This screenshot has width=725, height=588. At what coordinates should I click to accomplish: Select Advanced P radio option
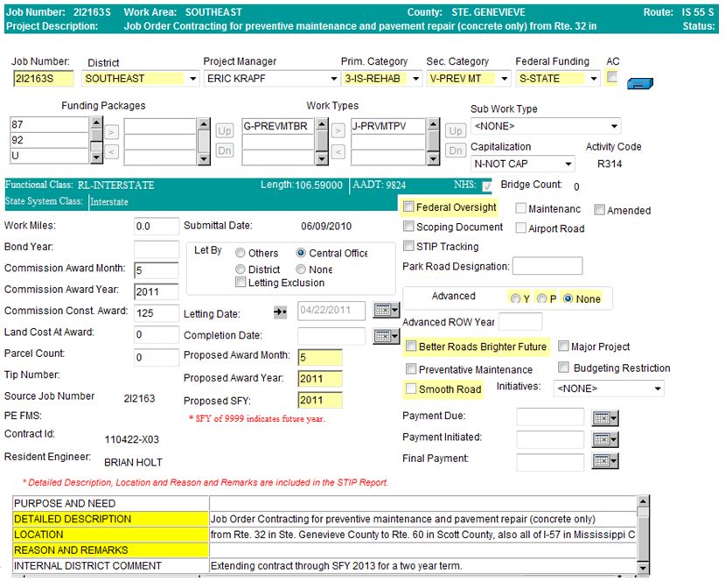541,298
